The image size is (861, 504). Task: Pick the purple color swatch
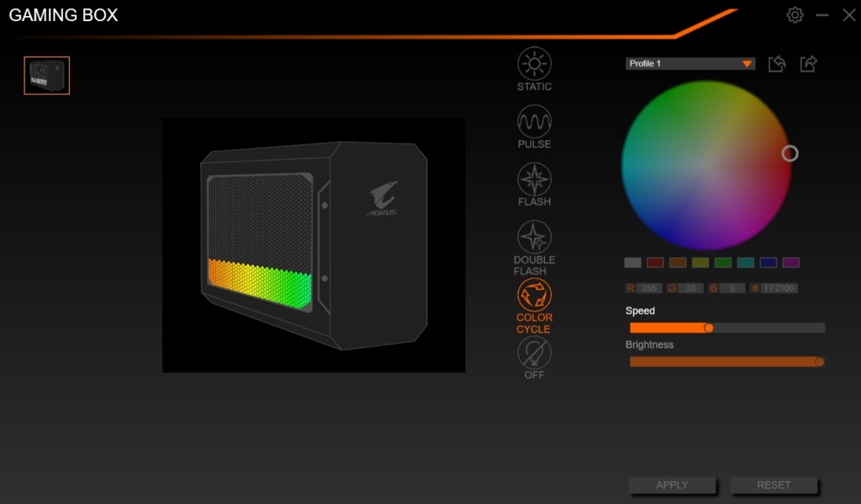(790, 263)
